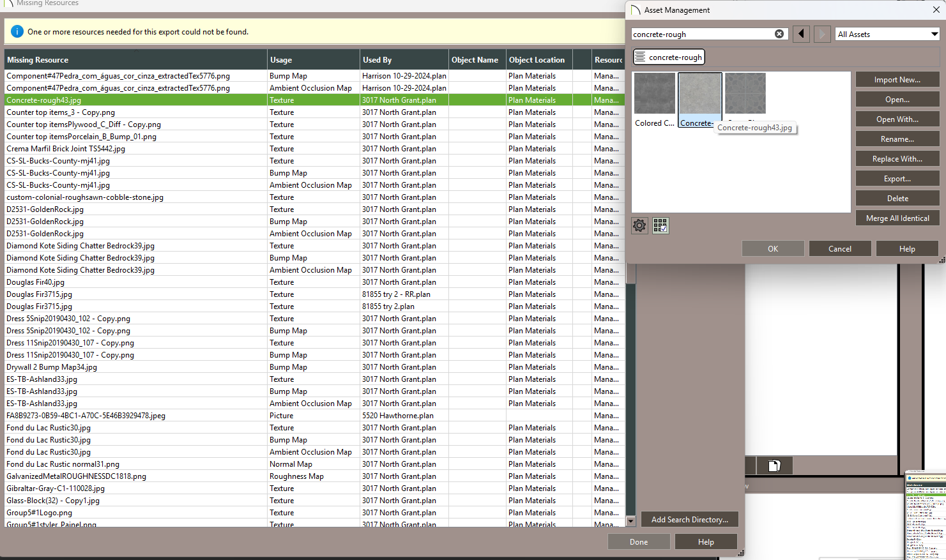Select the third patterned tile thumbnail
This screenshot has height=560, width=946.
point(745,93)
